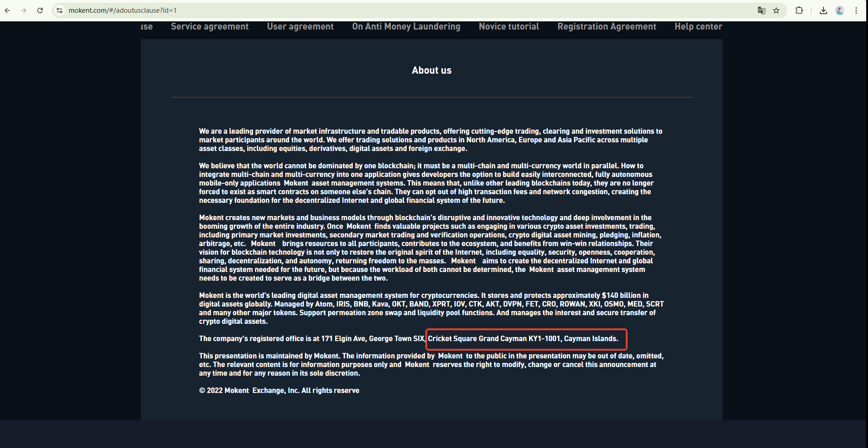Open the Registration Agreement tab
This screenshot has width=868, height=448.
607,26
